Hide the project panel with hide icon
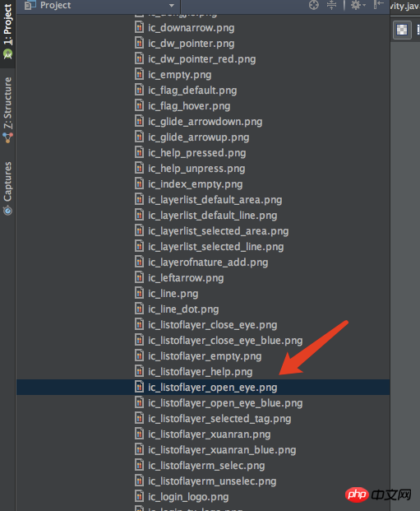This screenshot has height=511, width=420. [x=378, y=5]
